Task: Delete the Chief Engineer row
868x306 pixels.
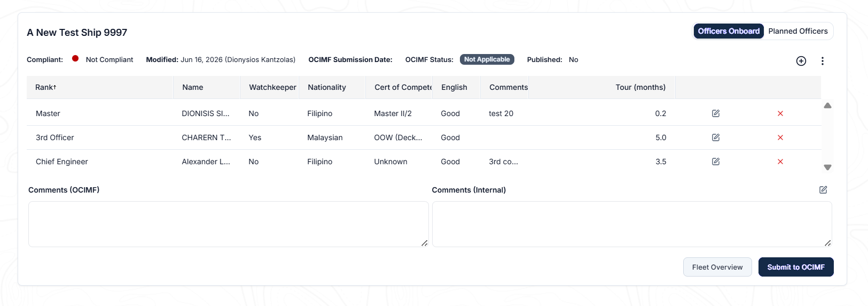Action: (x=780, y=162)
